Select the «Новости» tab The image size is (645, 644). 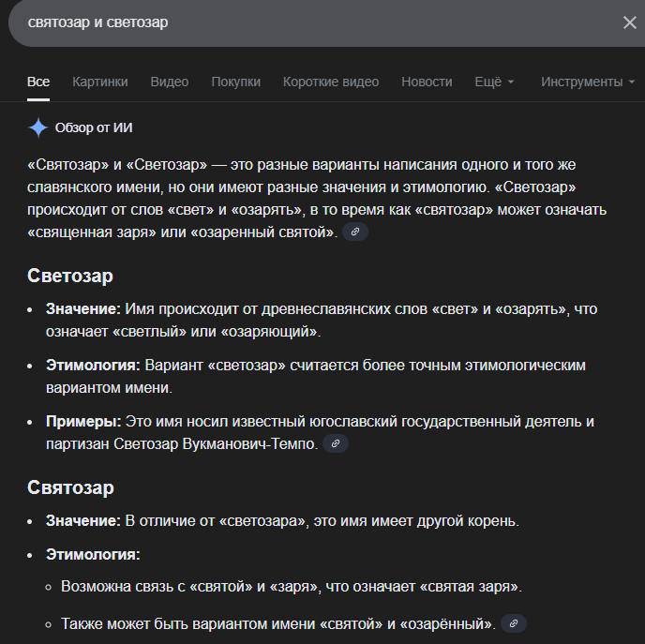[427, 82]
